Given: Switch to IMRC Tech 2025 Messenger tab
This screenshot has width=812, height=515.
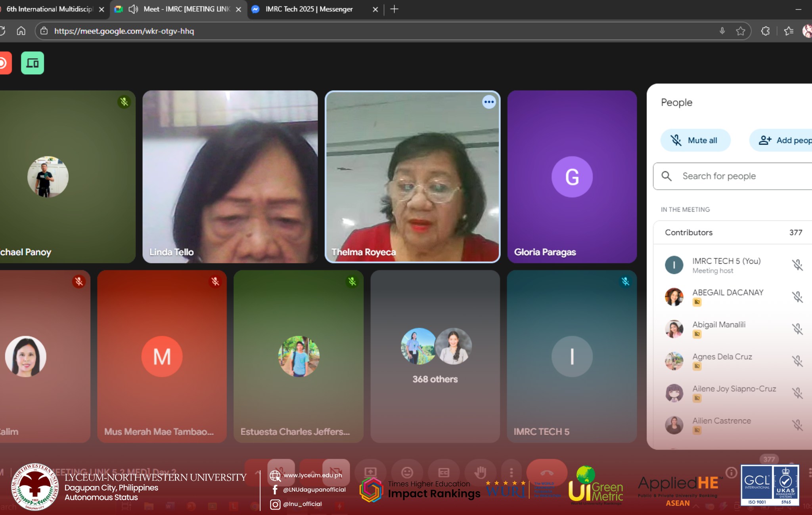Looking at the screenshot, I should [x=309, y=9].
